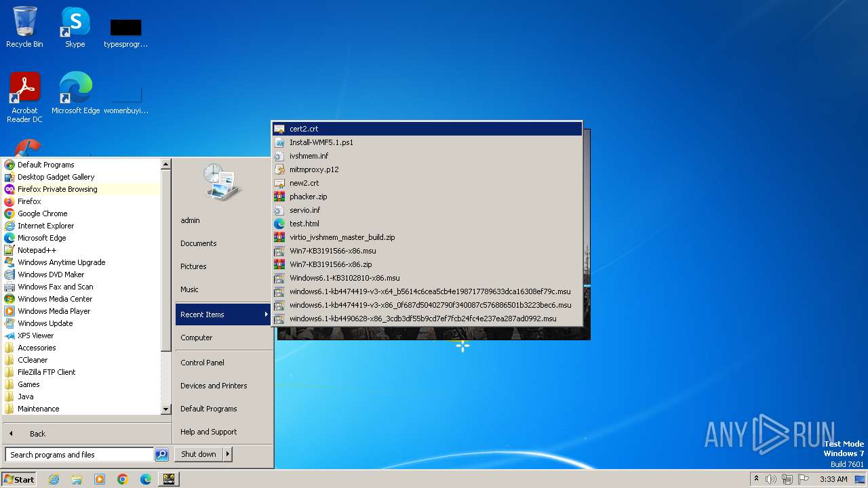Open Microsoft Edge desktop shortcut
868x488 pixels.
[75, 93]
